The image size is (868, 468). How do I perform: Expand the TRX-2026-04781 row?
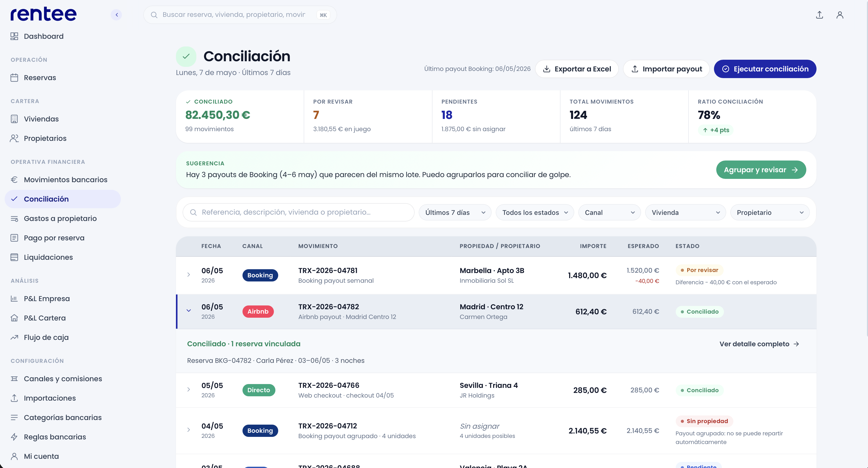[189, 275]
